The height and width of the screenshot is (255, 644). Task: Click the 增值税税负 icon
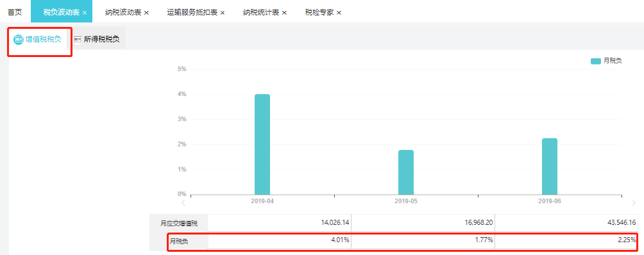coord(19,40)
